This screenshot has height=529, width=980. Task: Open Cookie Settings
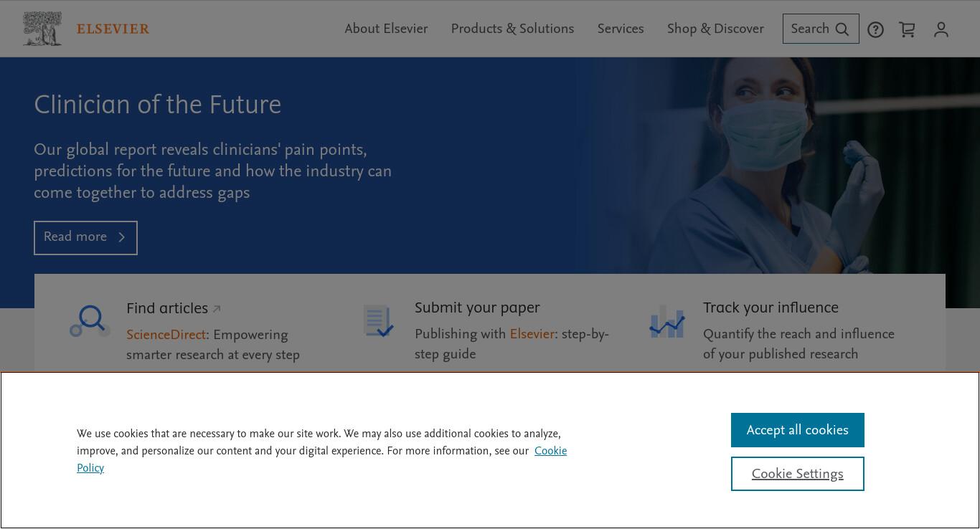(797, 474)
